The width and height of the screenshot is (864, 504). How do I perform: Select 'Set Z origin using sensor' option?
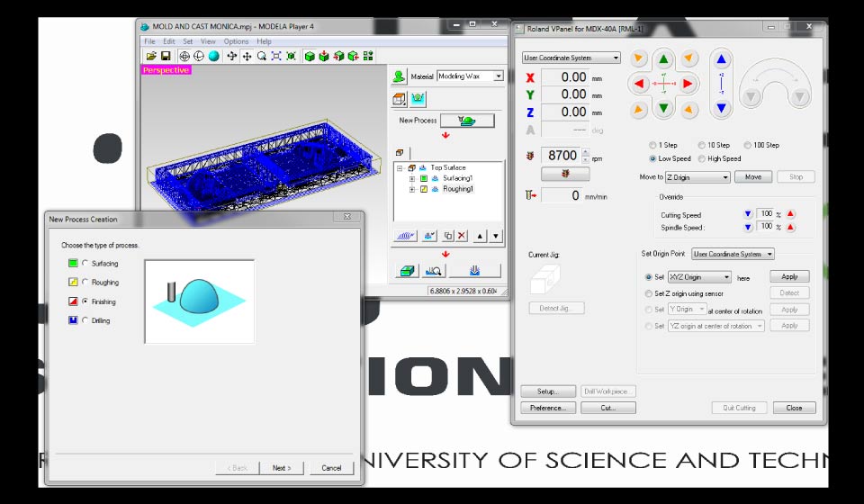pyautogui.click(x=649, y=293)
